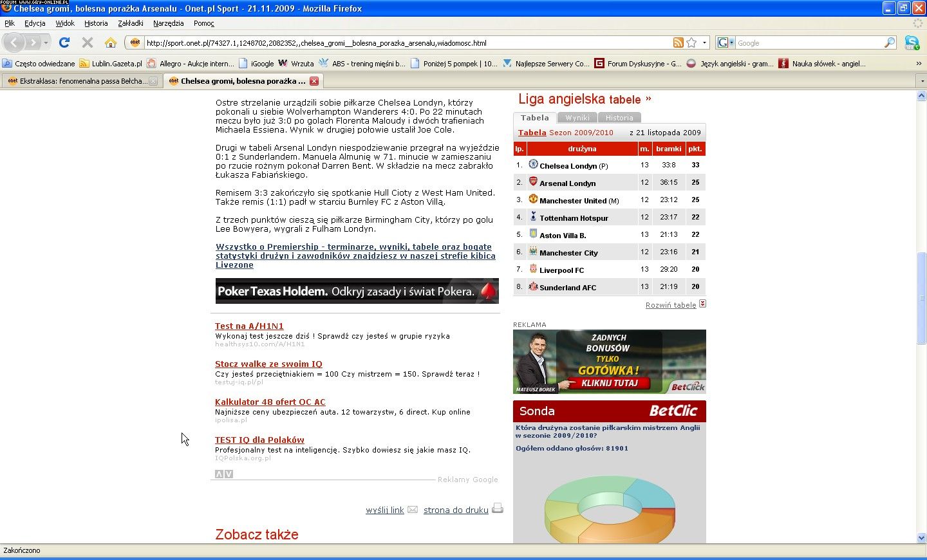Click the strona do druku link
This screenshot has width=927, height=560.
[456, 510]
